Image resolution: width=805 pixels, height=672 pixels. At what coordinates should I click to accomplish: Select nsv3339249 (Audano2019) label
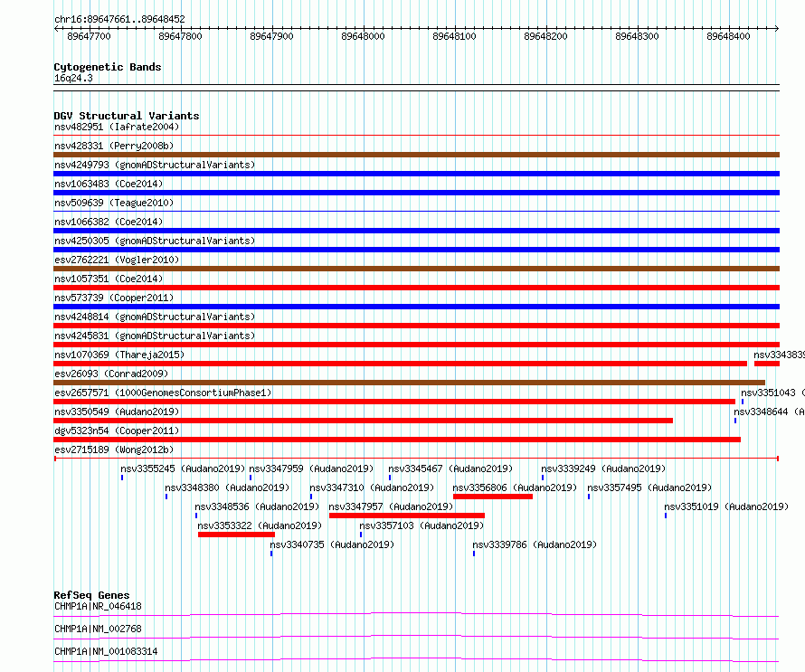pos(603,469)
